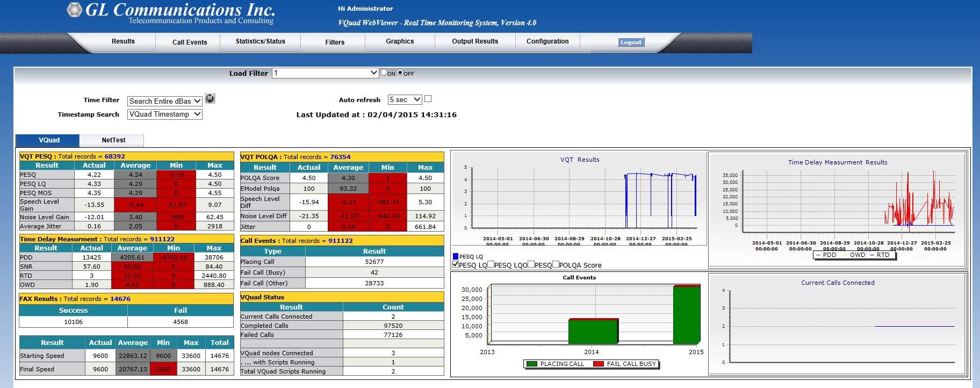The width and height of the screenshot is (980, 388).
Task: Click the blue PESQ LQ legend swatch
Action: pos(456,256)
